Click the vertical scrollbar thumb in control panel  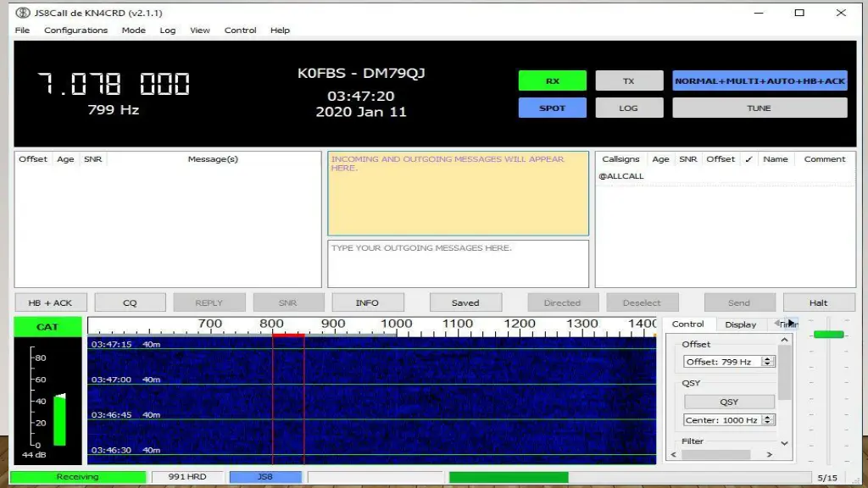pos(784,373)
